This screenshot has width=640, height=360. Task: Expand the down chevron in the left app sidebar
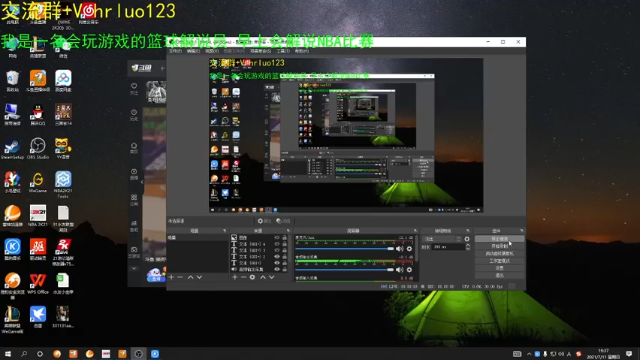[x=134, y=269]
